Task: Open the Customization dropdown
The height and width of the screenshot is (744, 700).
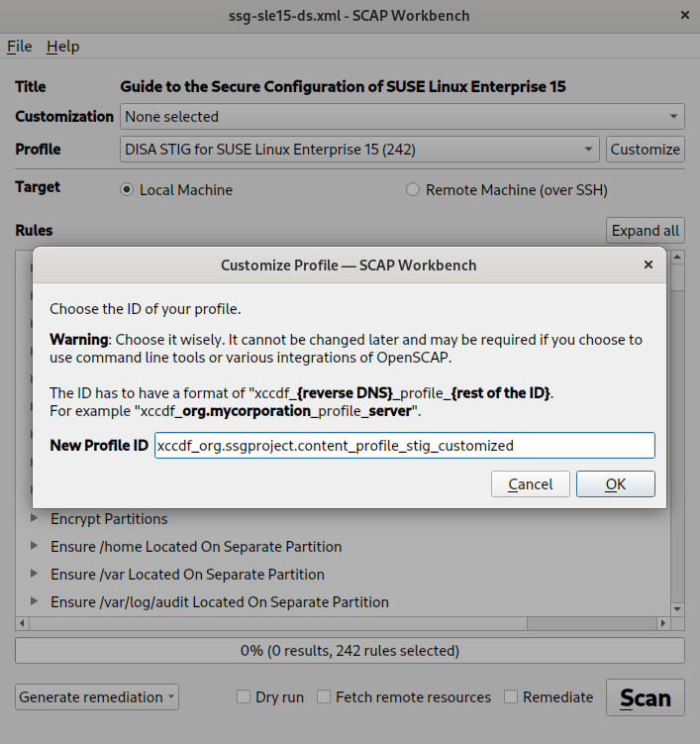Action: (x=402, y=116)
